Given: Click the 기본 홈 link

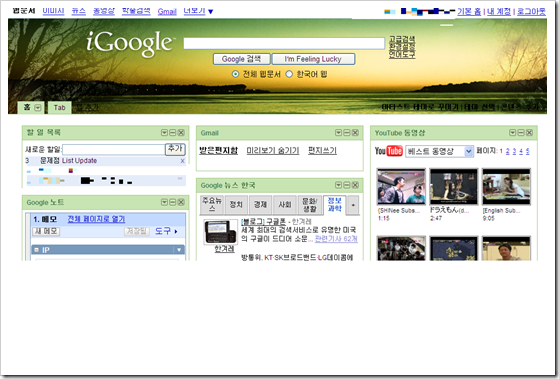Looking at the screenshot, I should [x=469, y=12].
